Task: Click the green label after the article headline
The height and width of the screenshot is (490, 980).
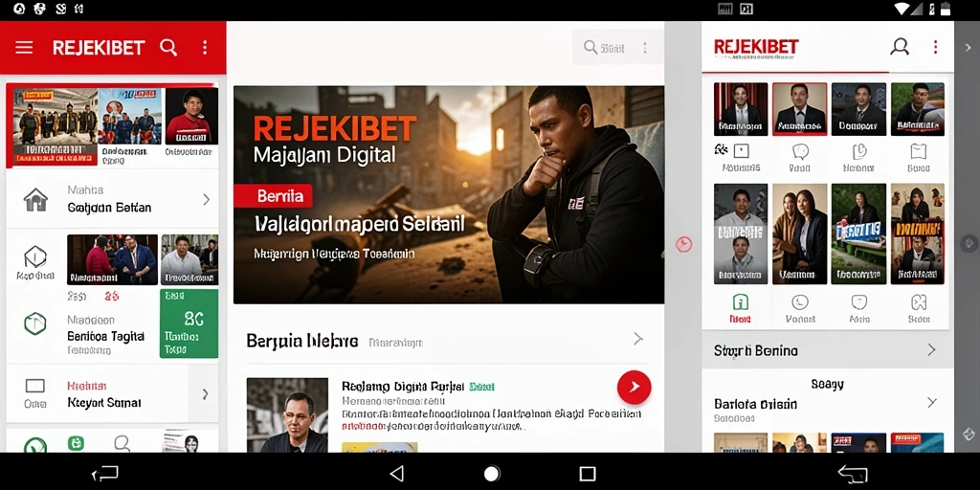Action: pos(481,387)
